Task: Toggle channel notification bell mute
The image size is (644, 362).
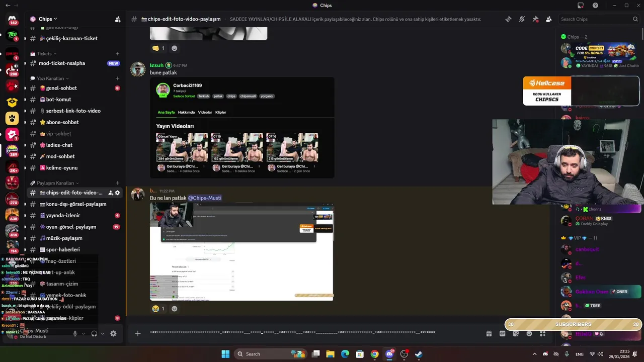Action: point(522,19)
